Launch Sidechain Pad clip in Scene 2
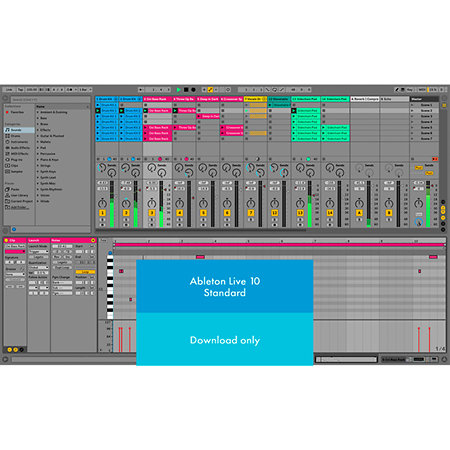The image size is (450, 450). point(294,111)
